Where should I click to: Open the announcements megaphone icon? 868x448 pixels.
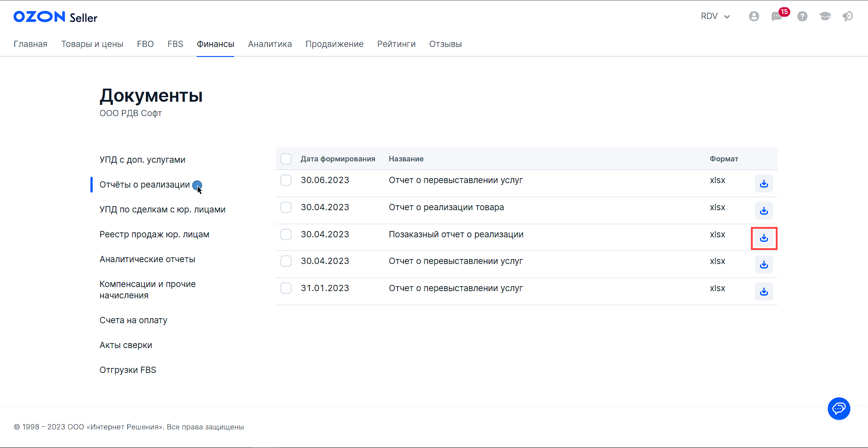[847, 16]
